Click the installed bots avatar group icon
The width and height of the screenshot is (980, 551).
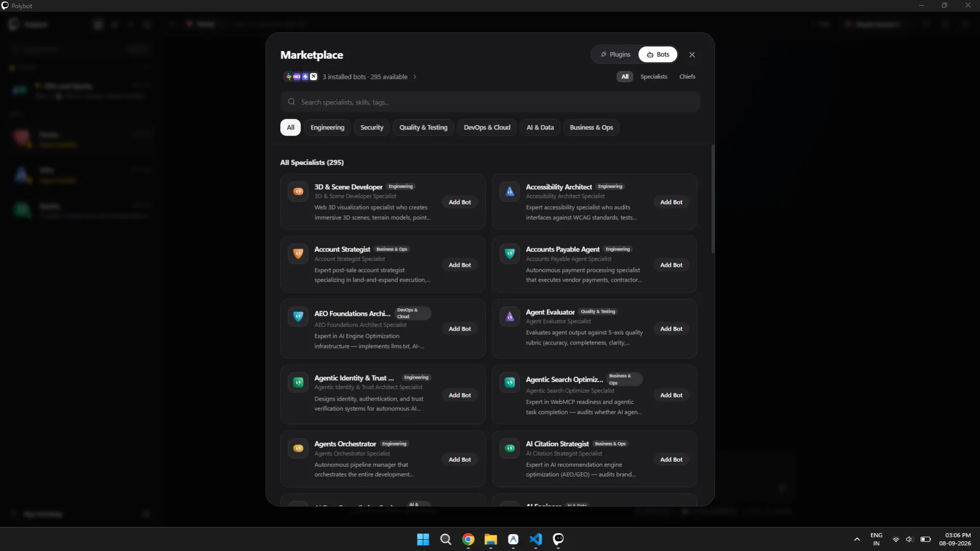tap(301, 77)
